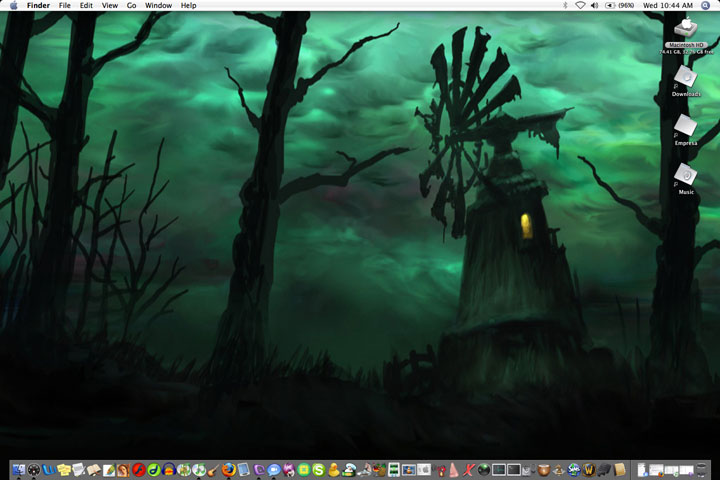Open the Edit menu
The height and width of the screenshot is (480, 720).
pyautogui.click(x=86, y=6)
